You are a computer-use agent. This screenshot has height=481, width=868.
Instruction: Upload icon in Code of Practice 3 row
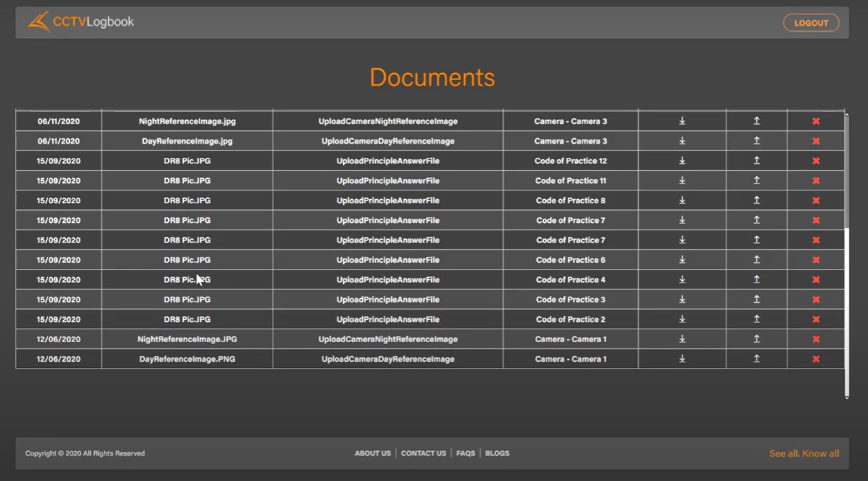757,299
